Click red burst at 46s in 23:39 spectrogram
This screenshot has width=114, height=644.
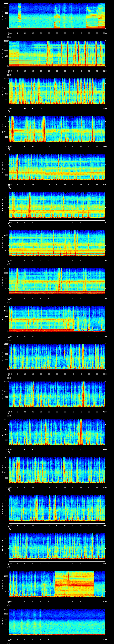83,394
